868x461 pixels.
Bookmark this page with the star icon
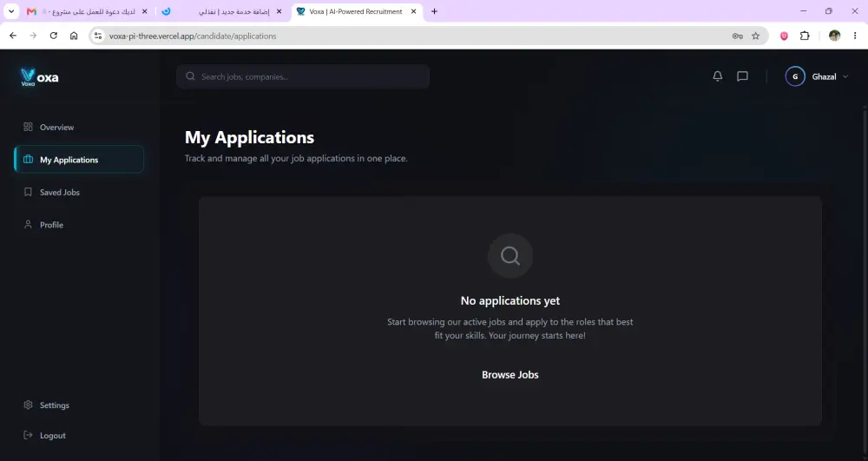(756, 36)
